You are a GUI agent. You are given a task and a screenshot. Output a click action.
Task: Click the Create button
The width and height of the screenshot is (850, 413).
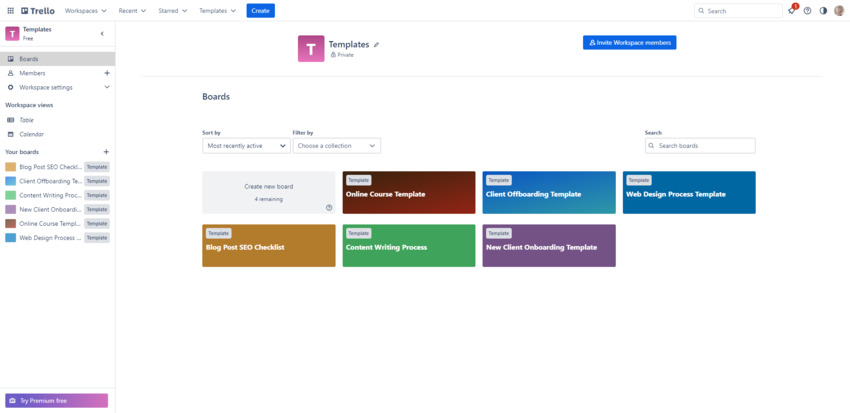click(261, 11)
